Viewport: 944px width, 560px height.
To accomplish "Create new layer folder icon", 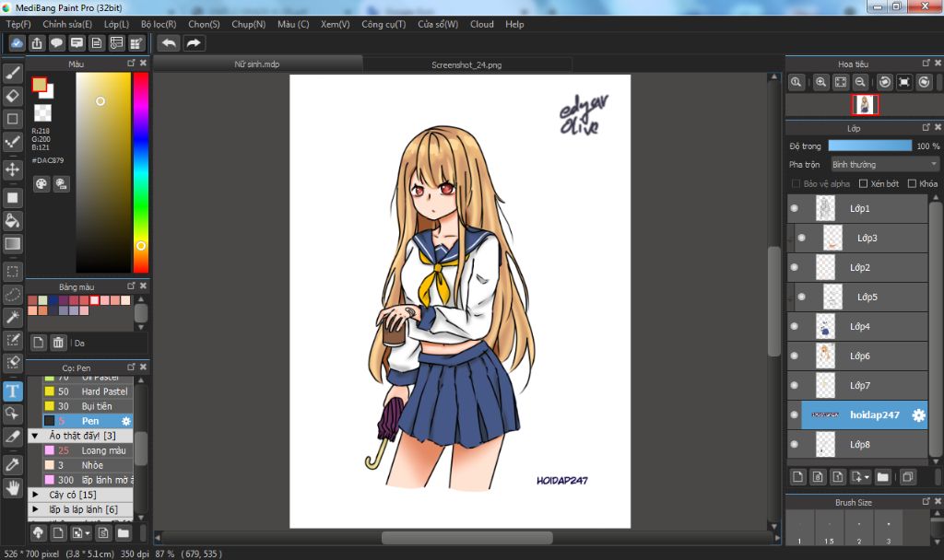I will tap(882, 477).
